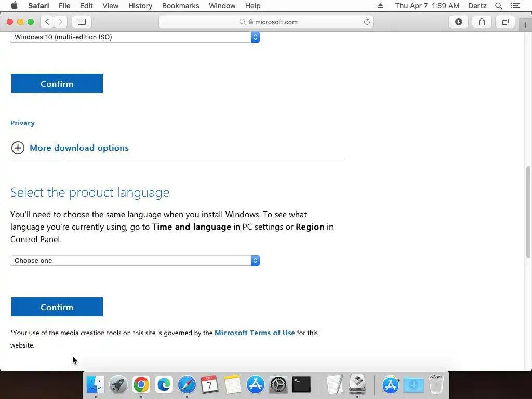Open Spotlight search in the menu bar
This screenshot has width=532, height=399.
pos(498,6)
